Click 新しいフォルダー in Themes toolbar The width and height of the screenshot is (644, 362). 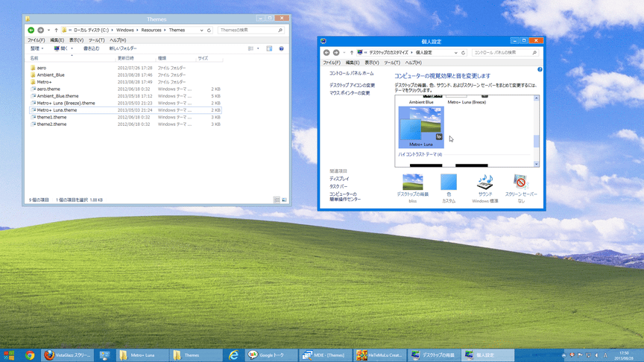pyautogui.click(x=123, y=48)
